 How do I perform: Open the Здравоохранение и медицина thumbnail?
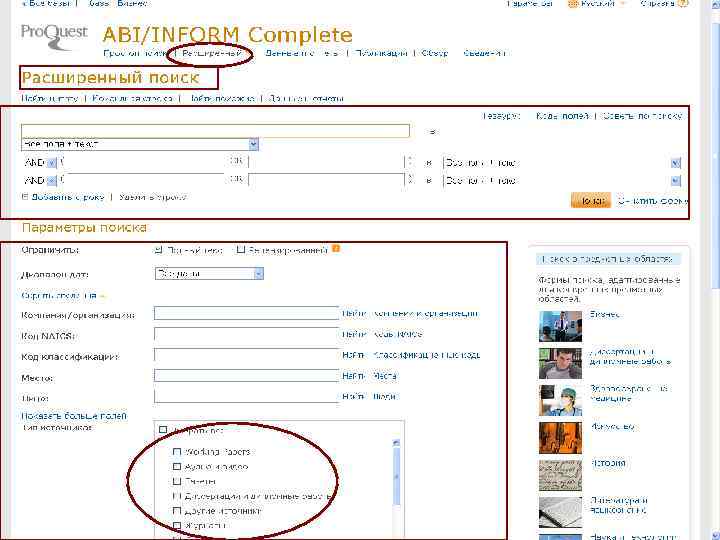click(x=560, y=400)
